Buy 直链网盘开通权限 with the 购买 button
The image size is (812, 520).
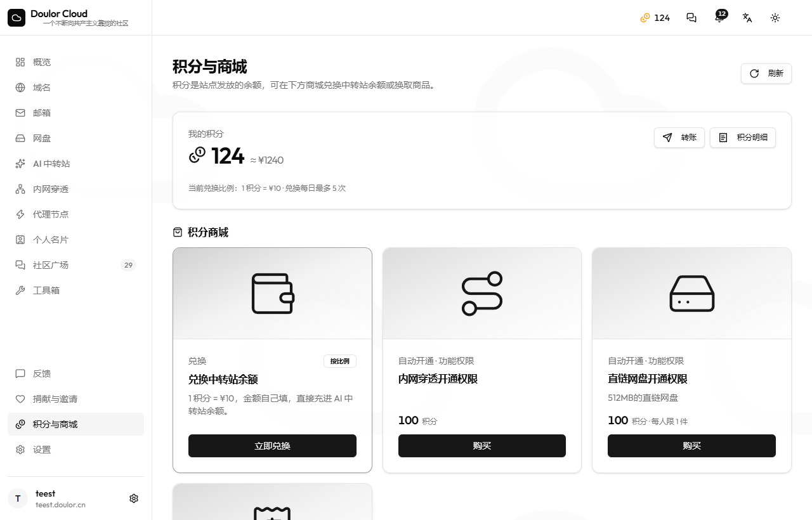point(691,446)
